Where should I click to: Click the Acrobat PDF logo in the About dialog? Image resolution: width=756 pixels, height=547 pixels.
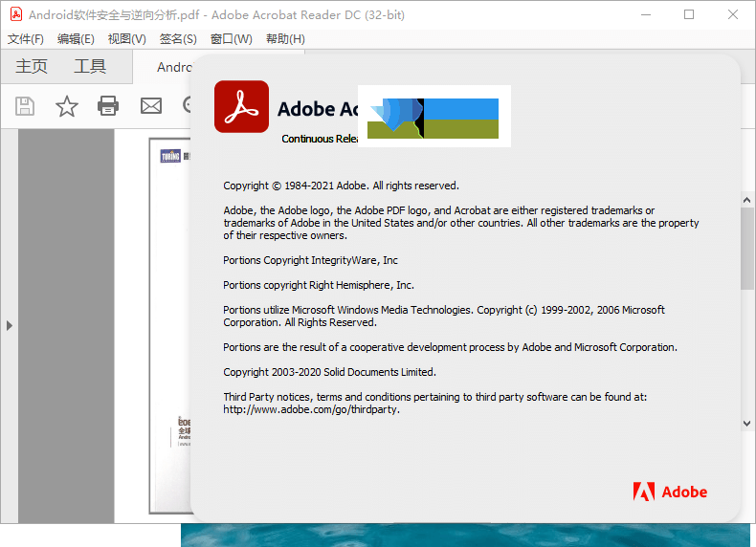[x=241, y=106]
